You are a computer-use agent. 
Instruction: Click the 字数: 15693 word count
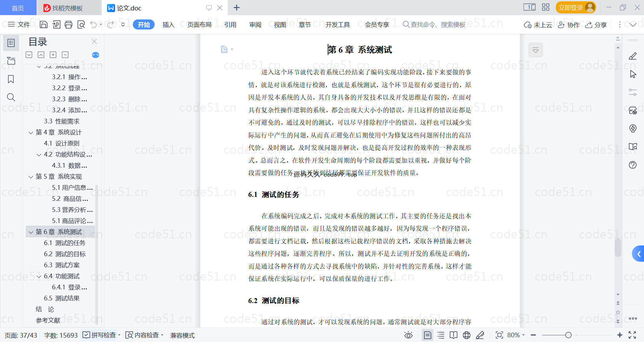[x=61, y=335]
